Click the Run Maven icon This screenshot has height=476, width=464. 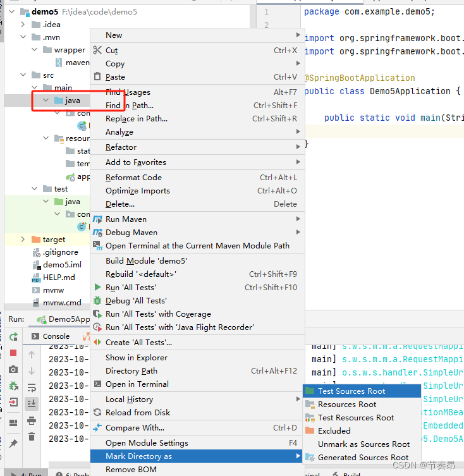[x=97, y=219]
